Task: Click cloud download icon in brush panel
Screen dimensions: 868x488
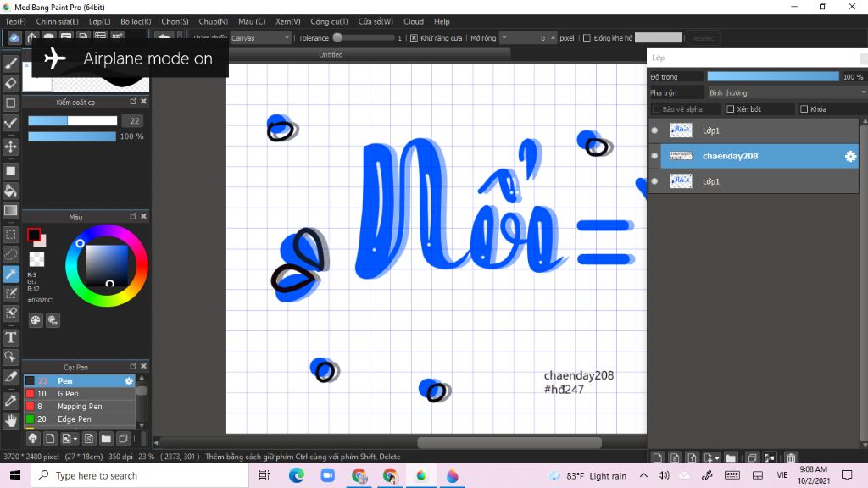Action: click(x=33, y=439)
